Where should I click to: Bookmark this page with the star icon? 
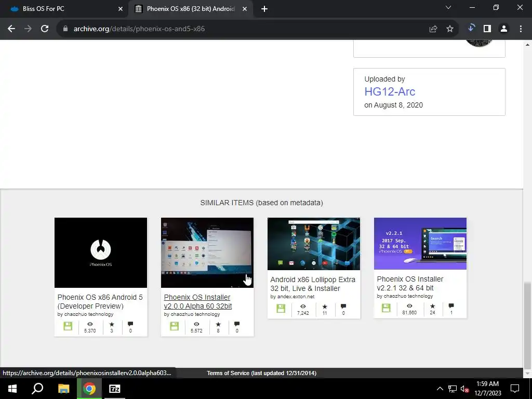pos(450,29)
